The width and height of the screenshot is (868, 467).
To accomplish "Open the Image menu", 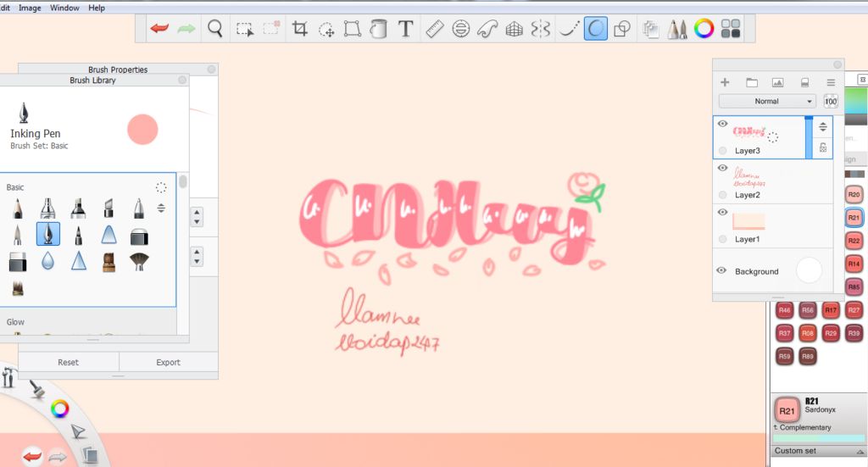I will point(30,8).
